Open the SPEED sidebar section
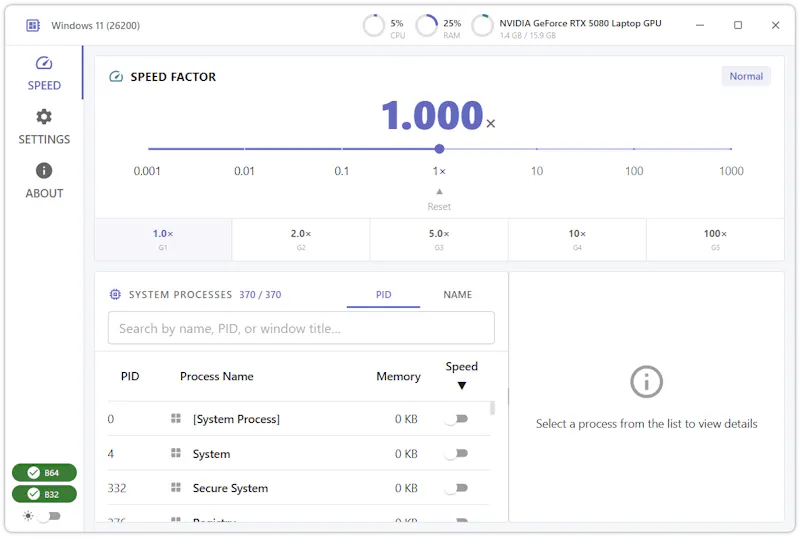The height and width of the screenshot is (537, 800). tap(44, 73)
